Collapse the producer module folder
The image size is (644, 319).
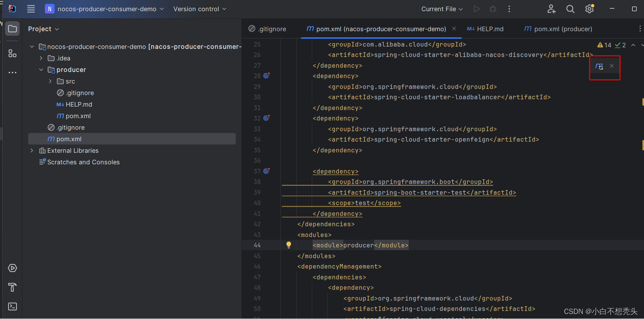[x=41, y=70]
